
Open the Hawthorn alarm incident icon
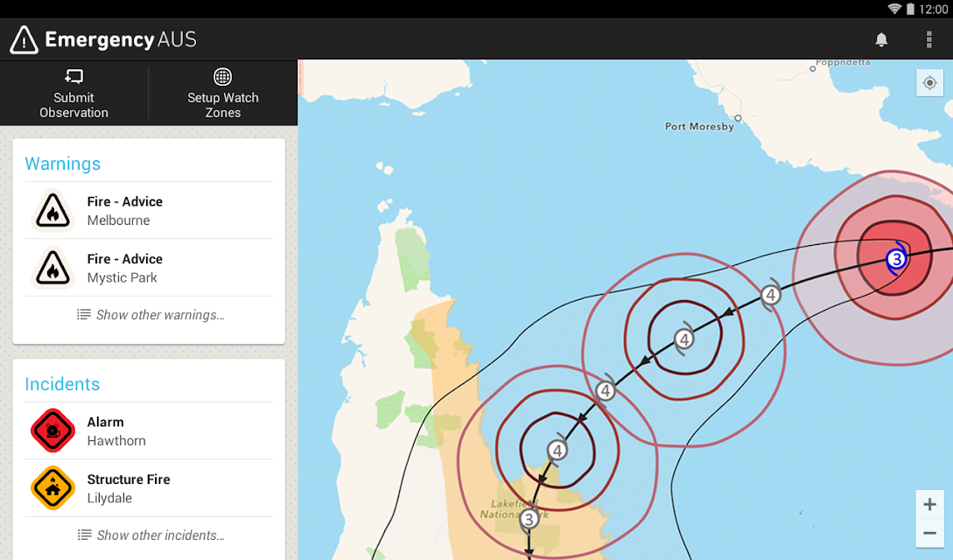[53, 430]
